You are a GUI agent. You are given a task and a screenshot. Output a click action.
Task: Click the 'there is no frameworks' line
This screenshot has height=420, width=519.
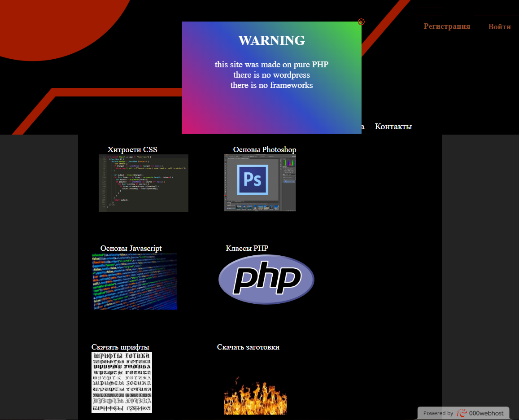[x=271, y=85]
